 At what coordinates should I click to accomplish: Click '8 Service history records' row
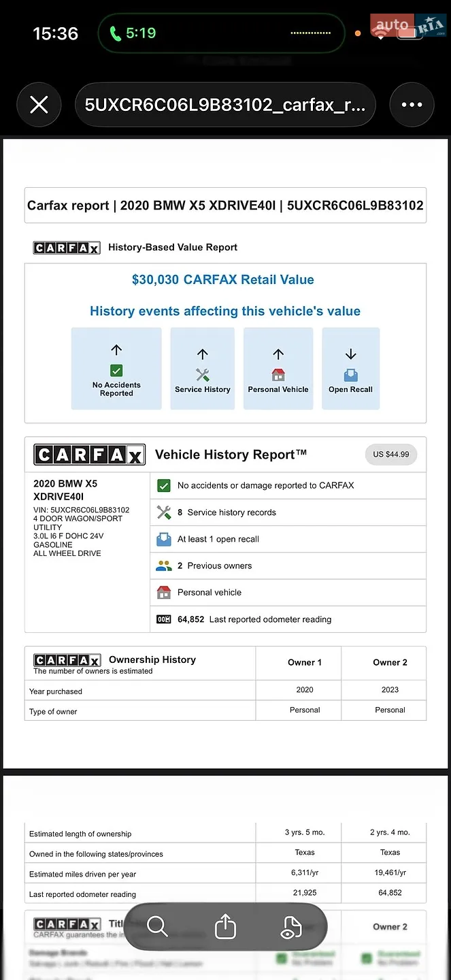[288, 512]
